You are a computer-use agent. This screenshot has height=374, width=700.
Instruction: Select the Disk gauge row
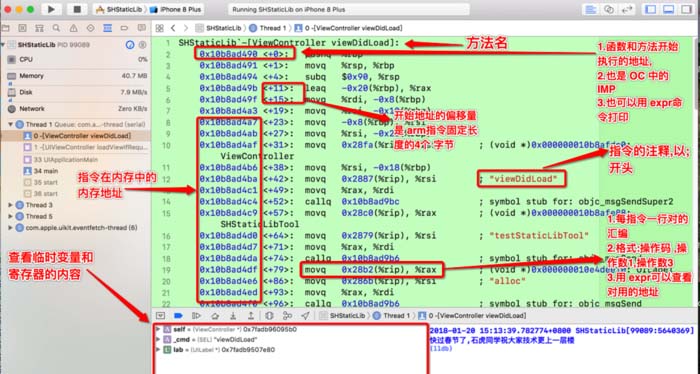(75, 92)
